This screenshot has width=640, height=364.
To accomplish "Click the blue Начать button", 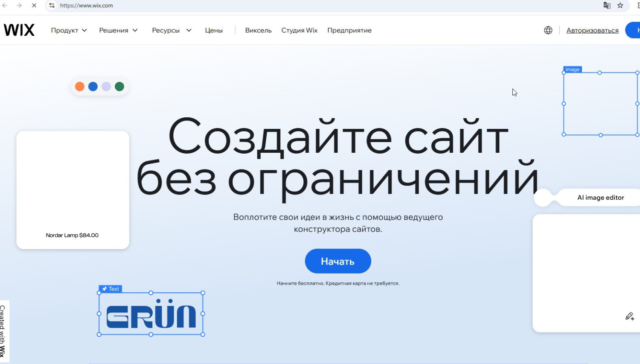I will pyautogui.click(x=337, y=261).
